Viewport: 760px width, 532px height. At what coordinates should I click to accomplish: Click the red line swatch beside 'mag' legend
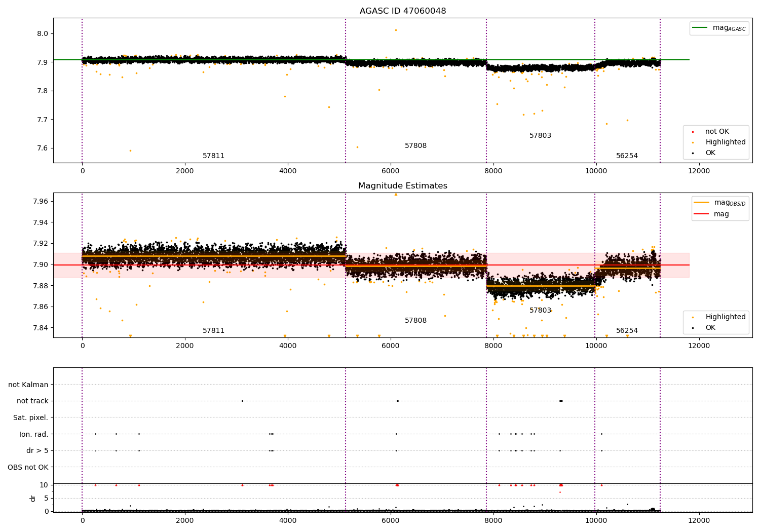pyautogui.click(x=702, y=214)
